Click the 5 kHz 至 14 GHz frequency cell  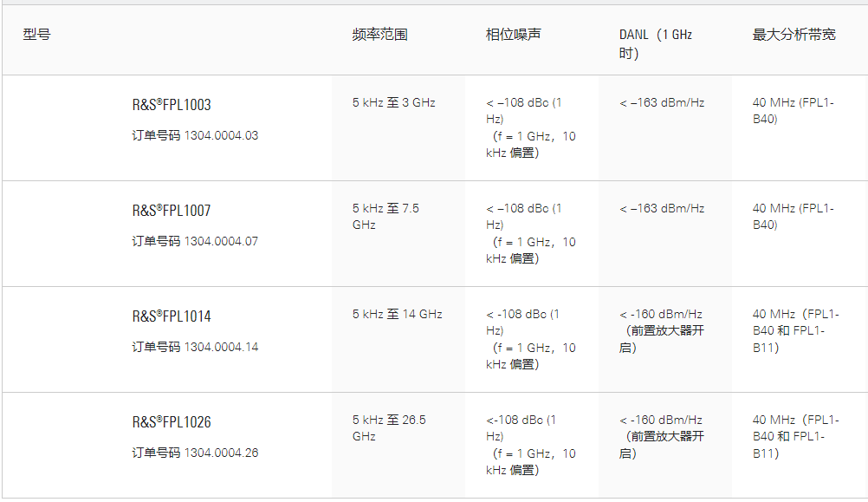point(397,314)
